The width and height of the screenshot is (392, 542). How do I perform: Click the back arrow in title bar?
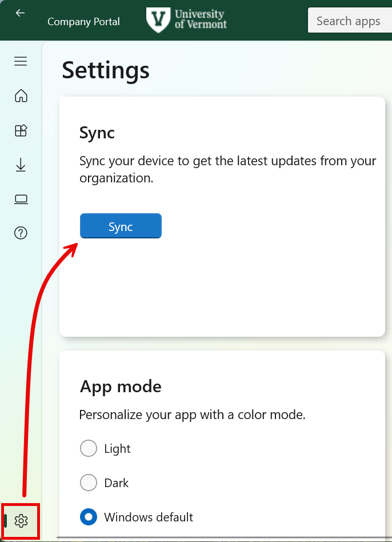click(20, 13)
